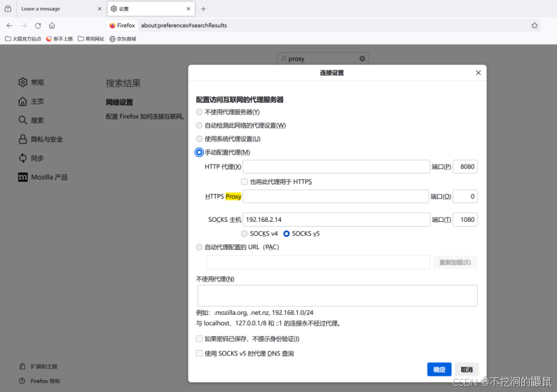Screen dimensions: 557x392
Task: Select SOCKS v4 radio button
Action: click(245, 234)
